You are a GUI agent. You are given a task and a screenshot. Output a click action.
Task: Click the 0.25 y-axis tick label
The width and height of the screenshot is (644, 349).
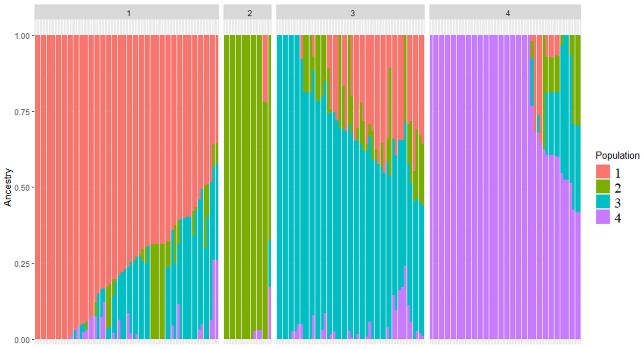pos(22,264)
